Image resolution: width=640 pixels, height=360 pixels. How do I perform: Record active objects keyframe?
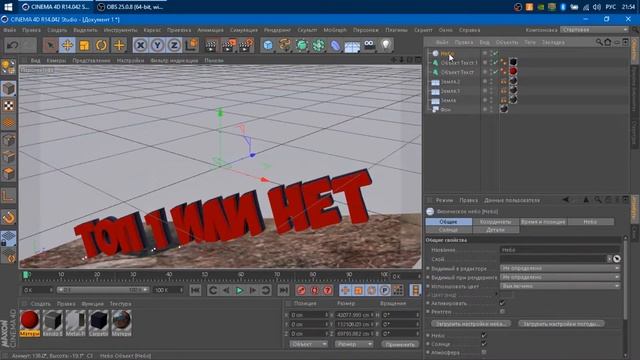pyautogui.click(x=301, y=290)
